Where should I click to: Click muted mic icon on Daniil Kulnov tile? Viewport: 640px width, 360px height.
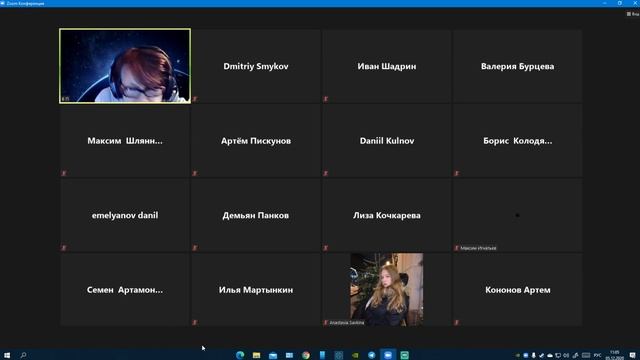pos(326,173)
